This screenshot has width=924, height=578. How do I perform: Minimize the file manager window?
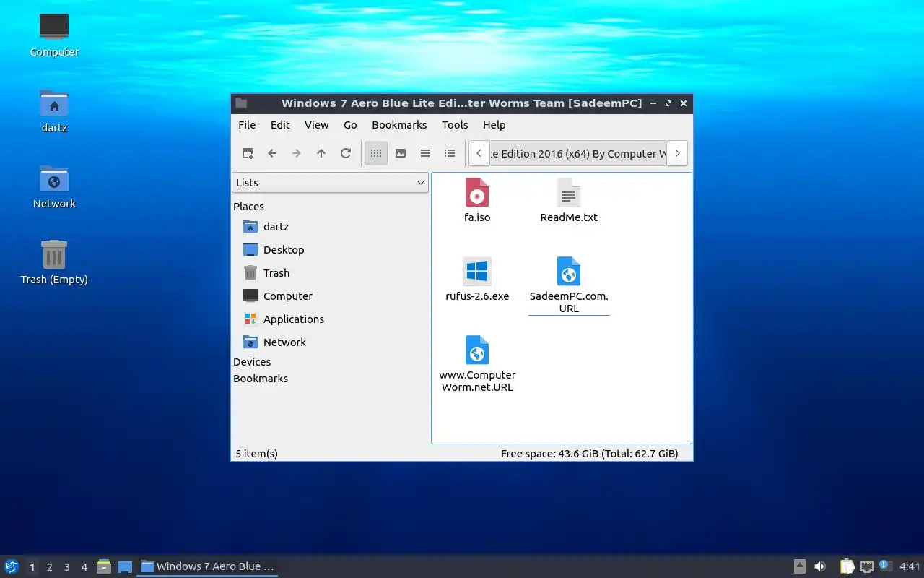[653, 103]
